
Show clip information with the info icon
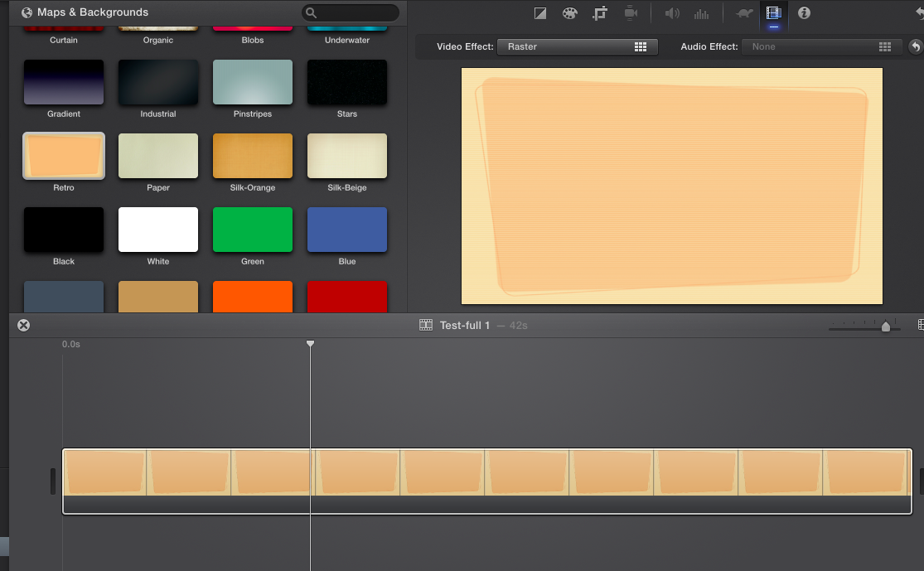(804, 13)
